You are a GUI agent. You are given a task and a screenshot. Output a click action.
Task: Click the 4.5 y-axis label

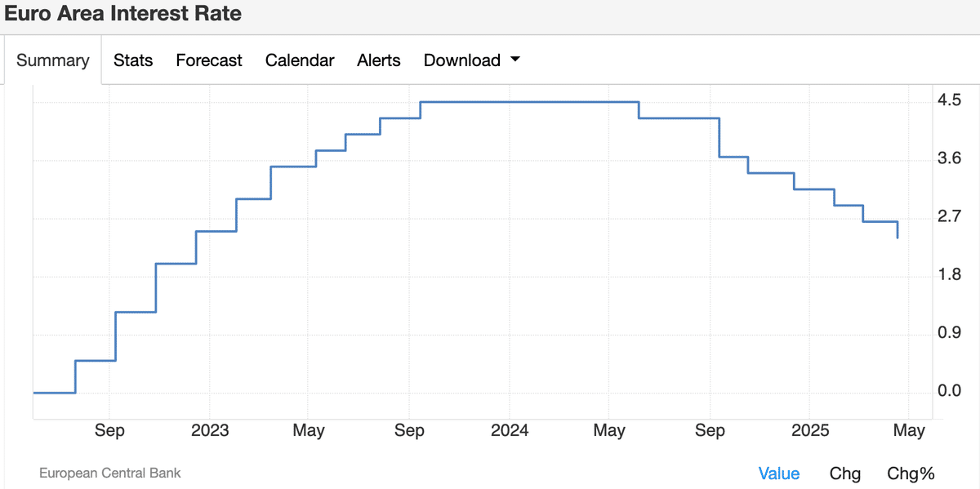pos(949,101)
